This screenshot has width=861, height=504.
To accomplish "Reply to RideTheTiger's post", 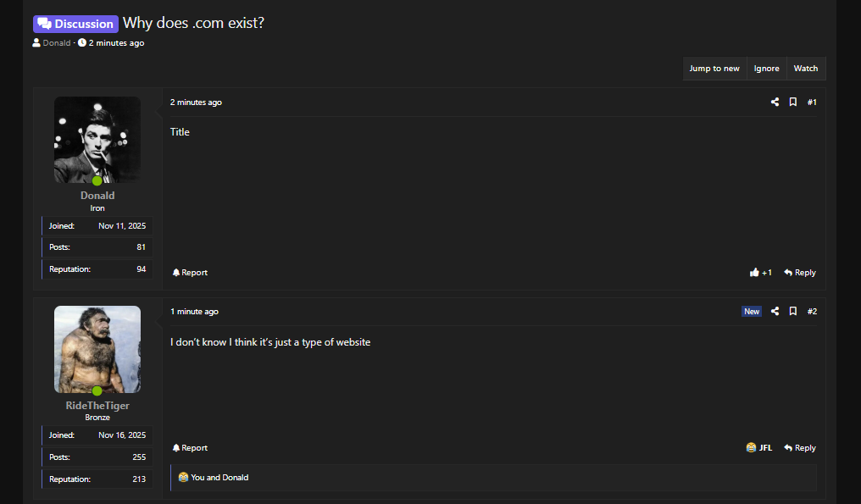I will (x=800, y=448).
